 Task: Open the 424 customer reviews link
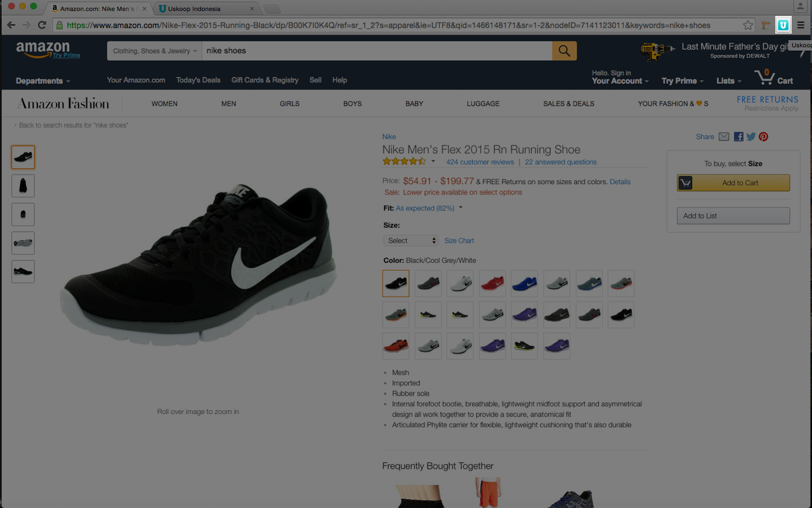(x=480, y=162)
